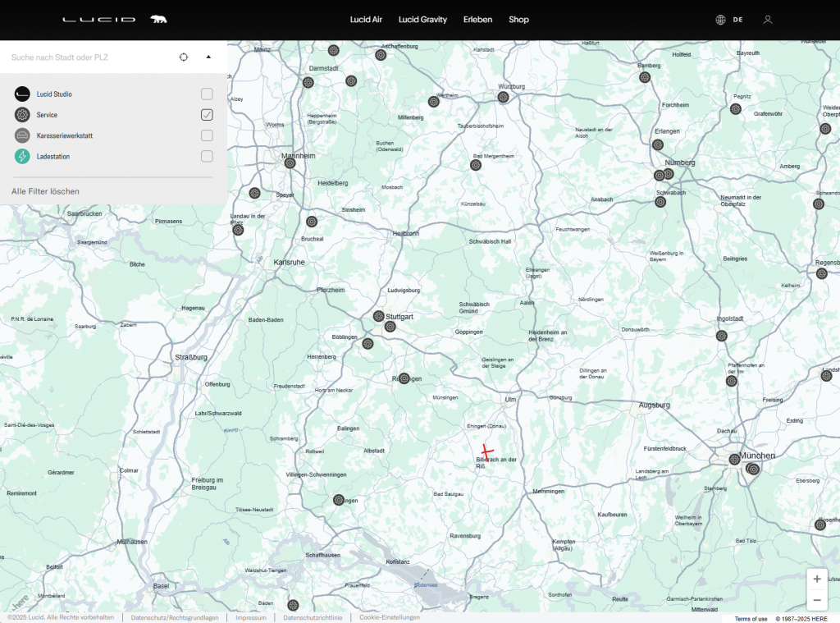Open the Erleben menu

pos(478,20)
